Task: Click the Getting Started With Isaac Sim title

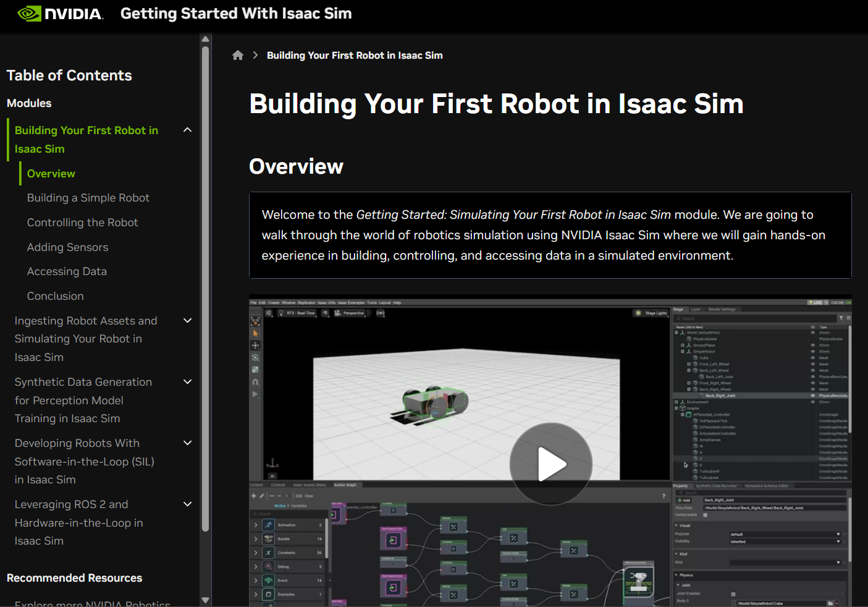Action: 236,14
